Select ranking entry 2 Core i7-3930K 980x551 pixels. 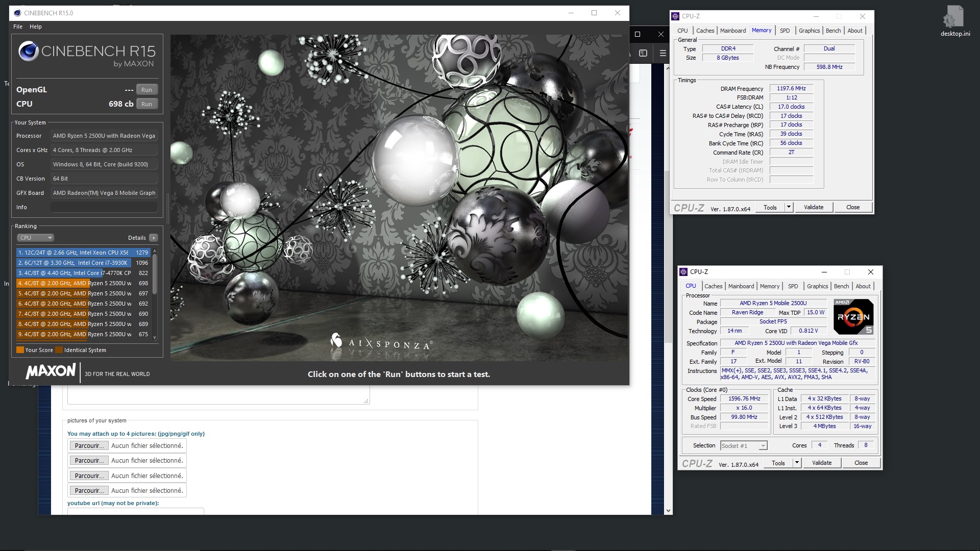tap(83, 263)
